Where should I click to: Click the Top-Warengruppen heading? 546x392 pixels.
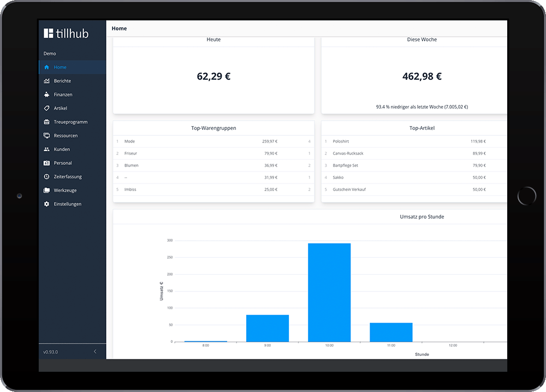[213, 128]
